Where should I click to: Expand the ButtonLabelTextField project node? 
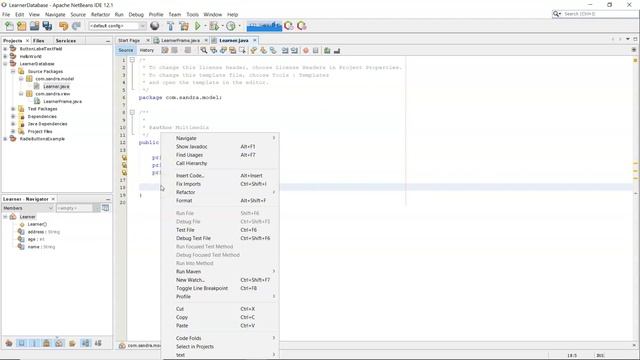(5, 49)
